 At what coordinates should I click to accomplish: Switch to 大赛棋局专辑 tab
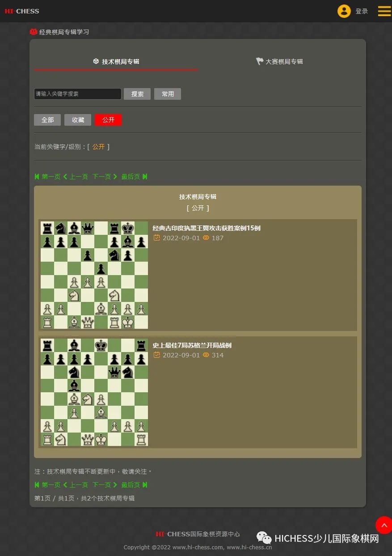click(x=279, y=62)
